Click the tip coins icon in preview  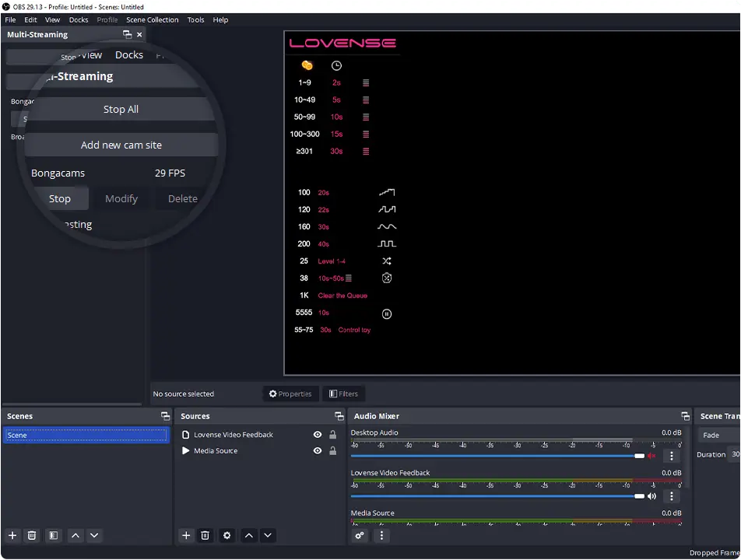pos(307,65)
